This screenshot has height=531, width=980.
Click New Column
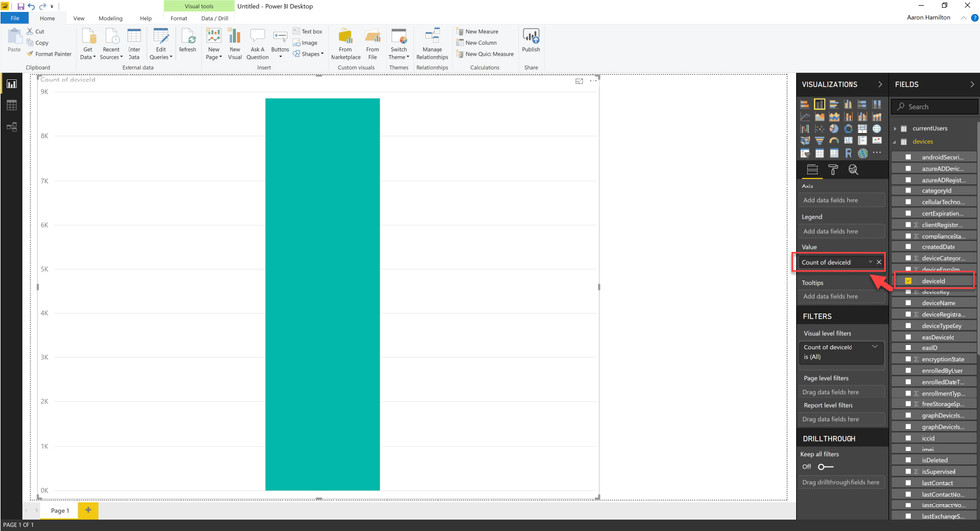click(x=477, y=43)
